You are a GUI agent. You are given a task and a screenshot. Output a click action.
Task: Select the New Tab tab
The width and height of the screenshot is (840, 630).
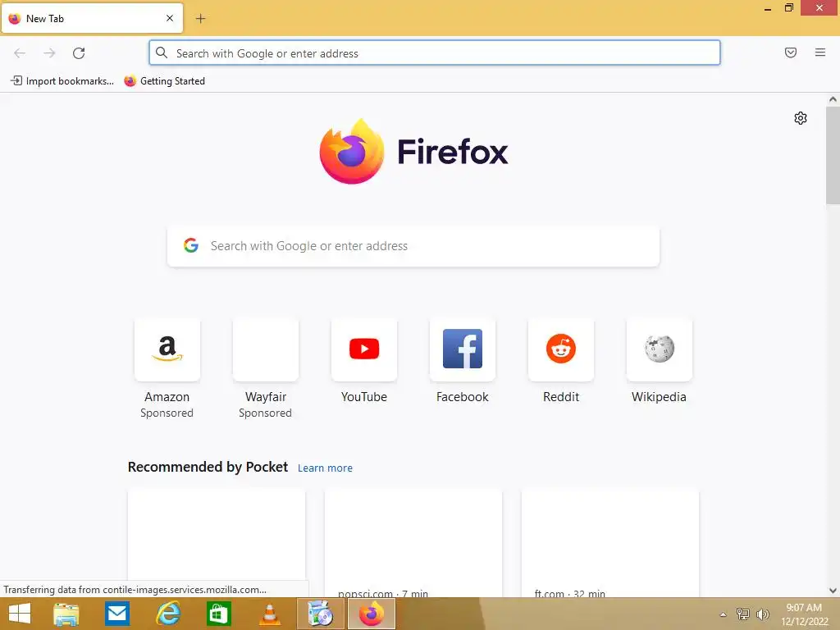click(x=92, y=18)
